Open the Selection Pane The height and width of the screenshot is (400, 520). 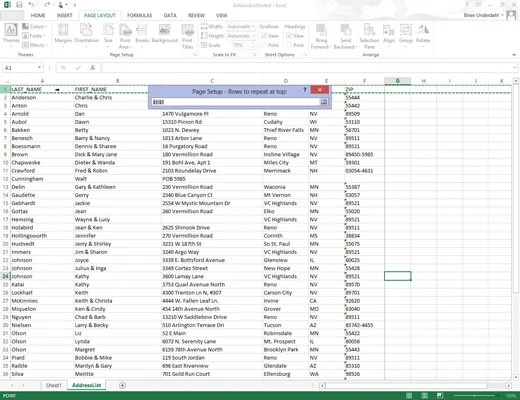(x=369, y=36)
